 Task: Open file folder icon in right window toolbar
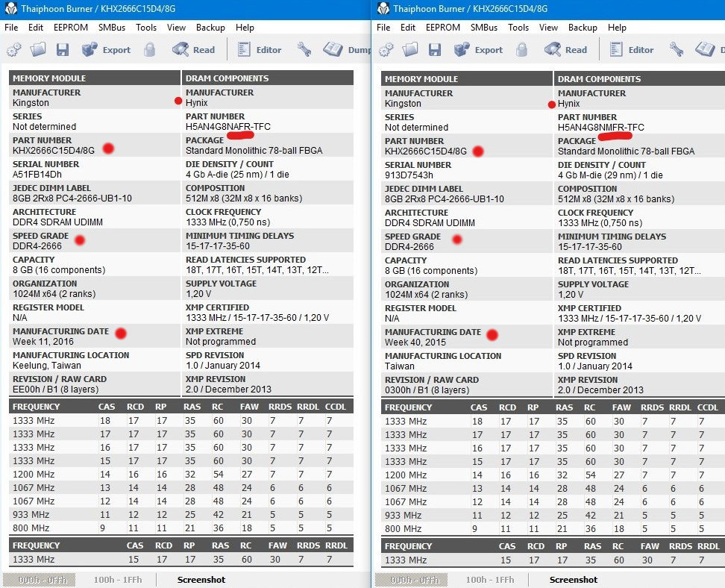click(410, 49)
